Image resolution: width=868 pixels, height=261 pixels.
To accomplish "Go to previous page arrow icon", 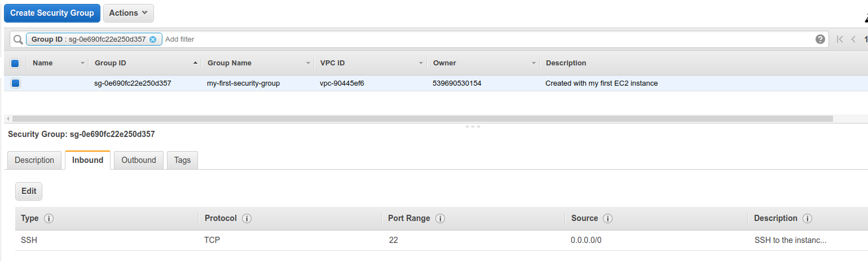I will [x=853, y=39].
